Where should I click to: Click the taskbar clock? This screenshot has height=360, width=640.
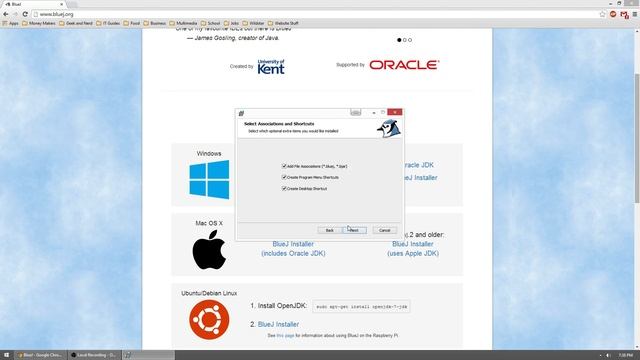tap(625, 356)
